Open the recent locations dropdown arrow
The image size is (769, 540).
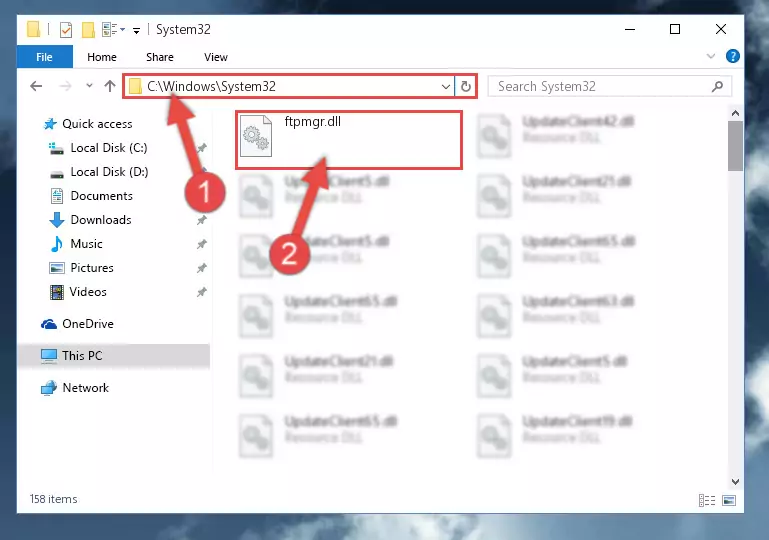pyautogui.click(x=89, y=86)
